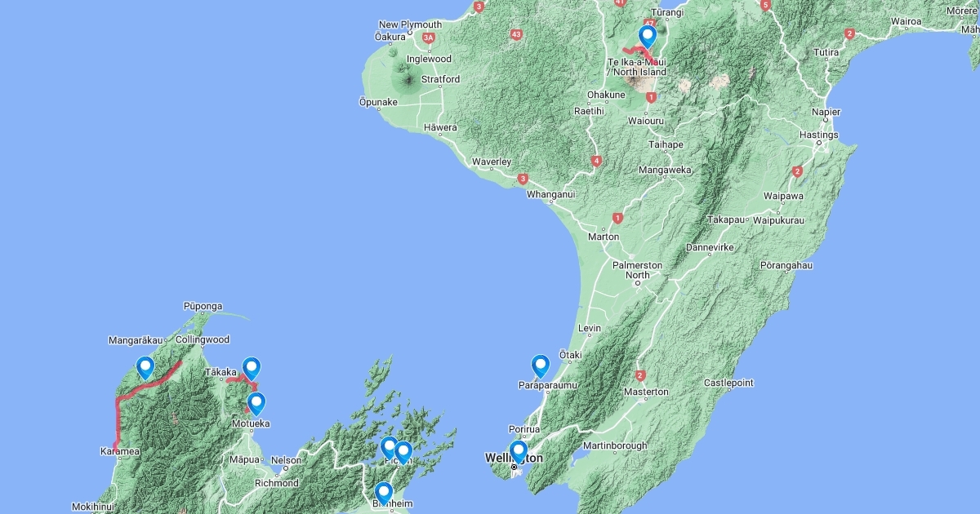Click the Waiouru label
The image size is (980, 514).
tap(645, 121)
